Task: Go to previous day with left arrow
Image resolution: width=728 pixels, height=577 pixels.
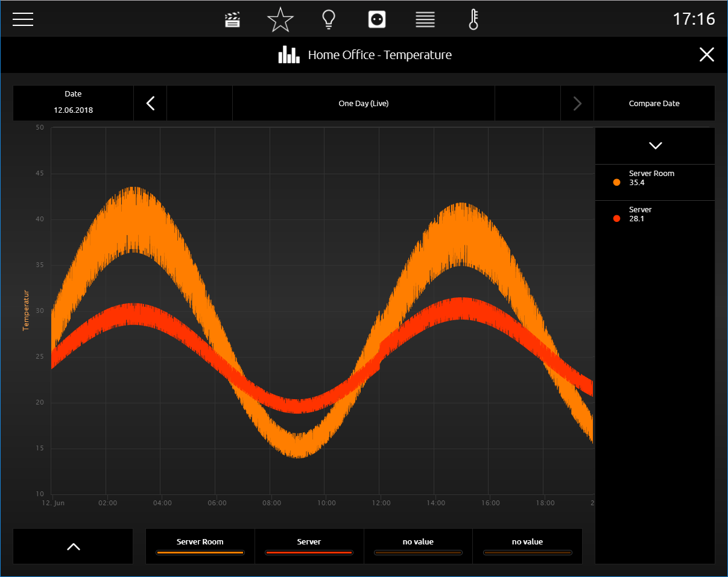Action: (150, 103)
